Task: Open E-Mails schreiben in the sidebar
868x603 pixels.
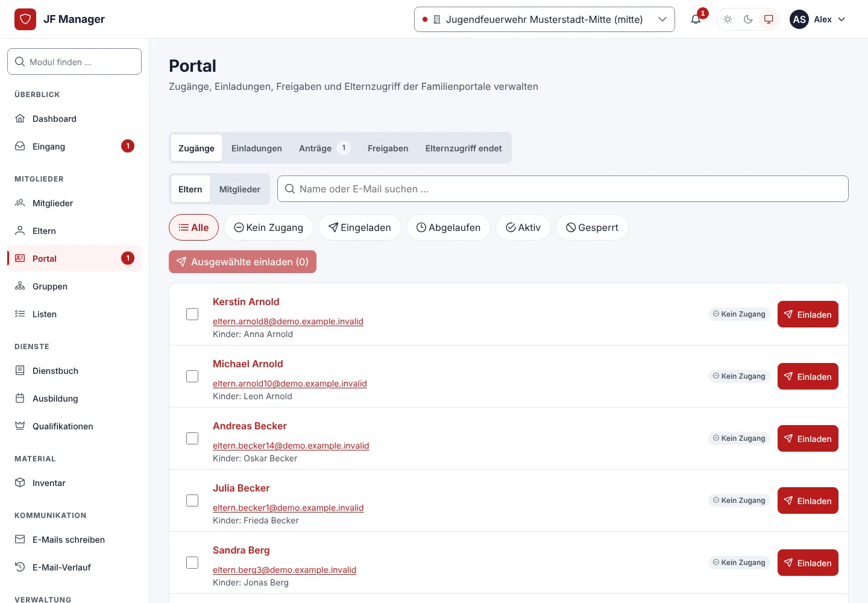Action: (75, 540)
